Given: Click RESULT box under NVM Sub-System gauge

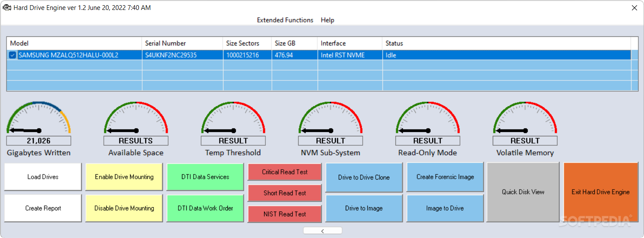Looking at the screenshot, I should [330, 141].
